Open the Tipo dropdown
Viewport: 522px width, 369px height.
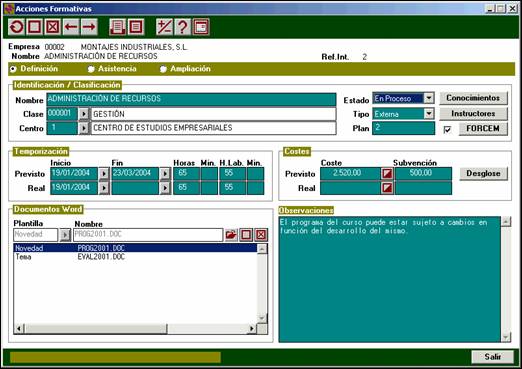click(429, 114)
